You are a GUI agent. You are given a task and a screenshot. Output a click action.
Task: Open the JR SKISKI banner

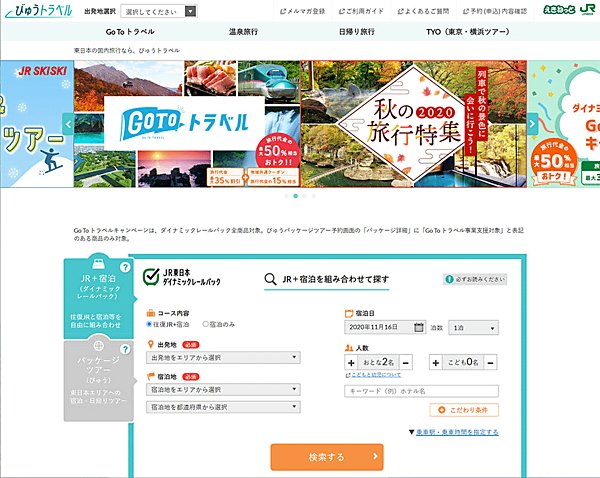coord(37,124)
